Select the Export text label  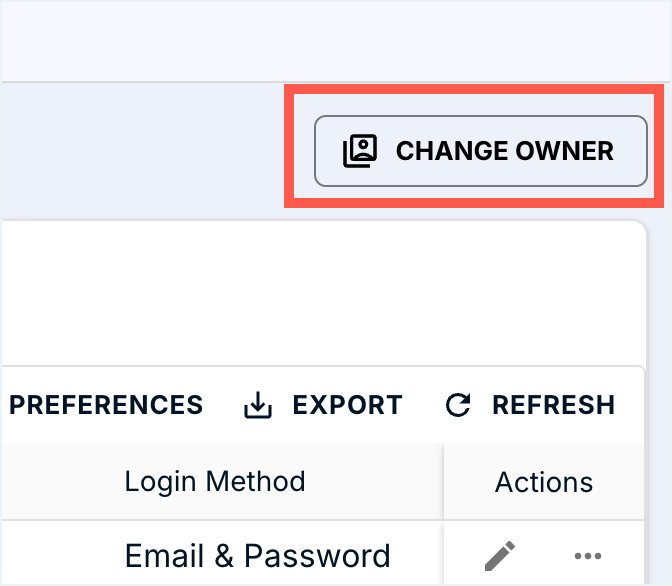click(x=347, y=405)
